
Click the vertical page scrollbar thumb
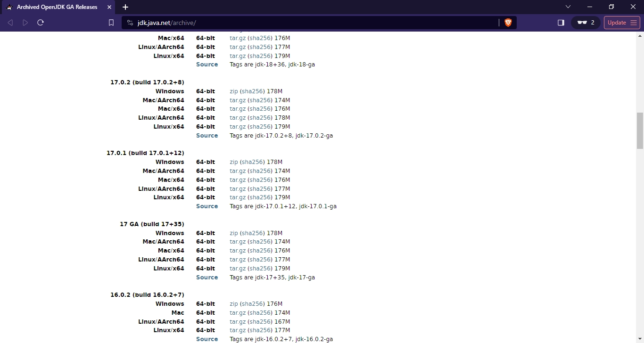[640, 131]
